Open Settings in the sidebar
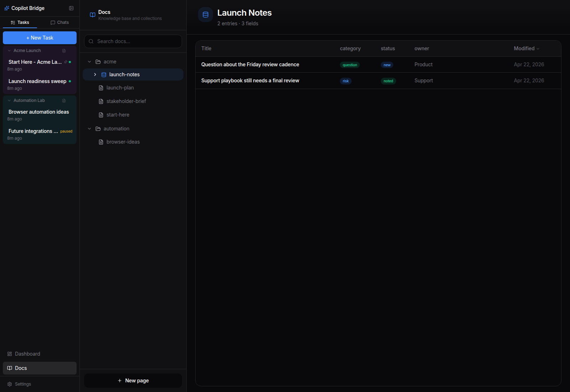 (40, 384)
